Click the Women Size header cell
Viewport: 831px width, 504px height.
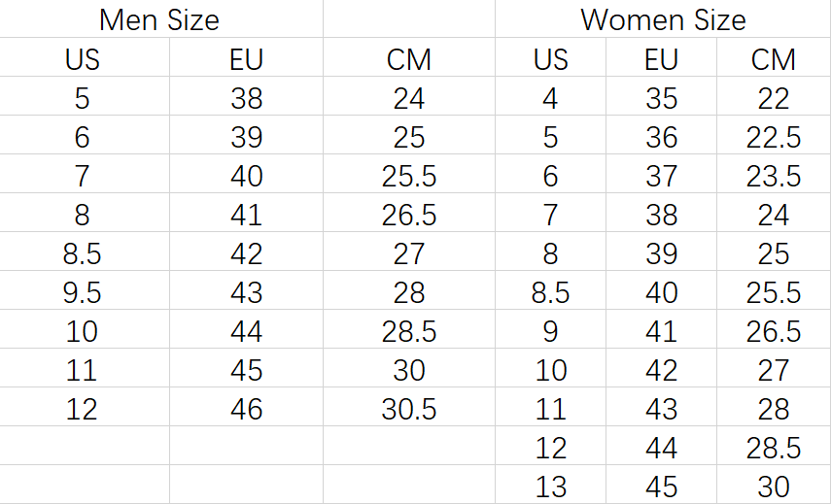coord(663,19)
